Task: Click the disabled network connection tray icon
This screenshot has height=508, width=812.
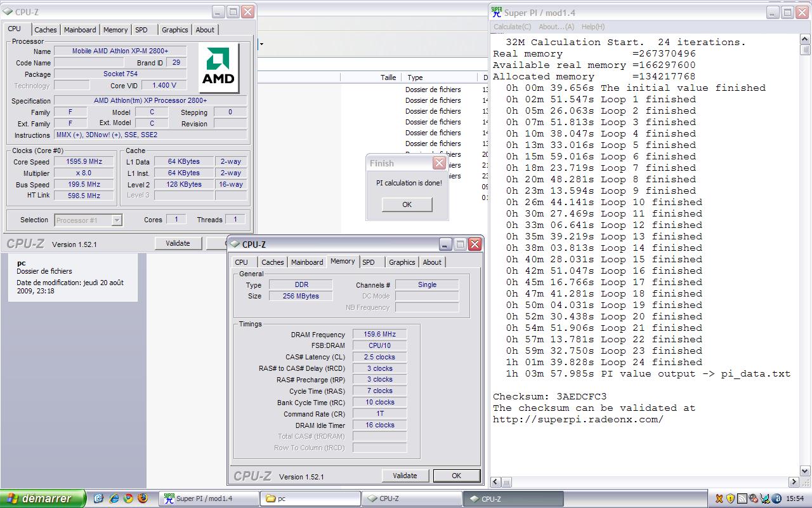Action: click(753, 498)
